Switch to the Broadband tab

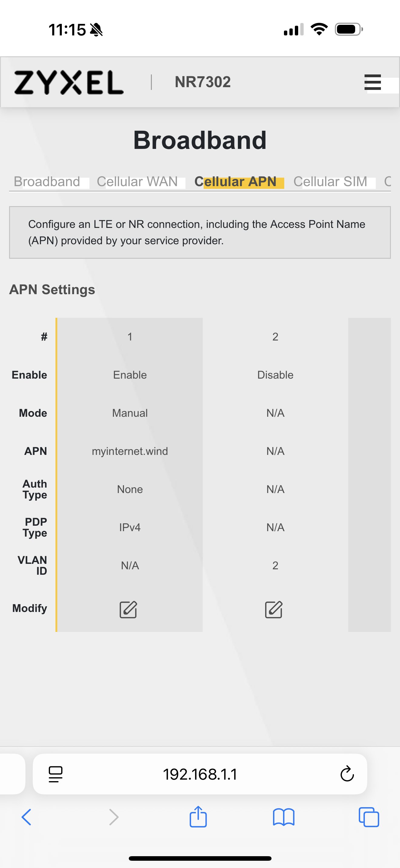coord(47,182)
